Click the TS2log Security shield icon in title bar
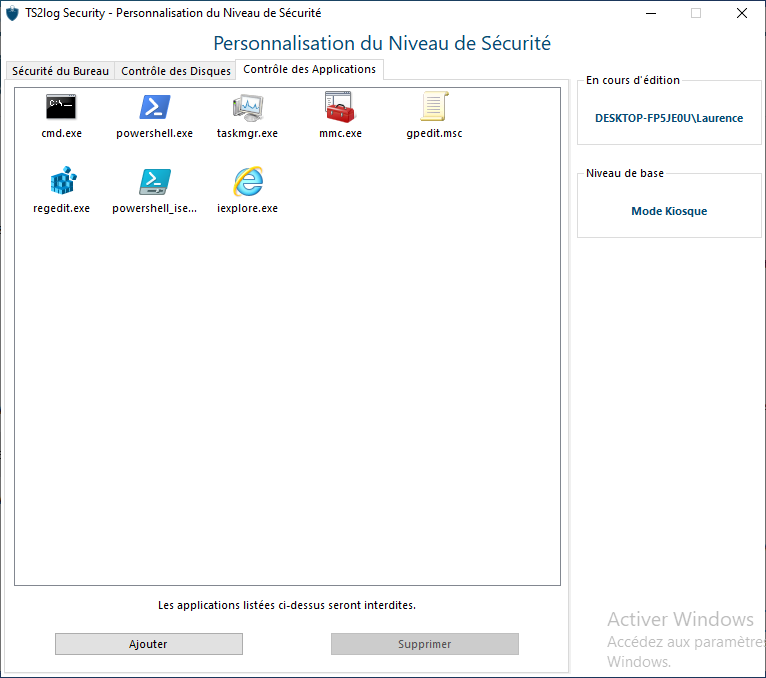 pos(12,13)
